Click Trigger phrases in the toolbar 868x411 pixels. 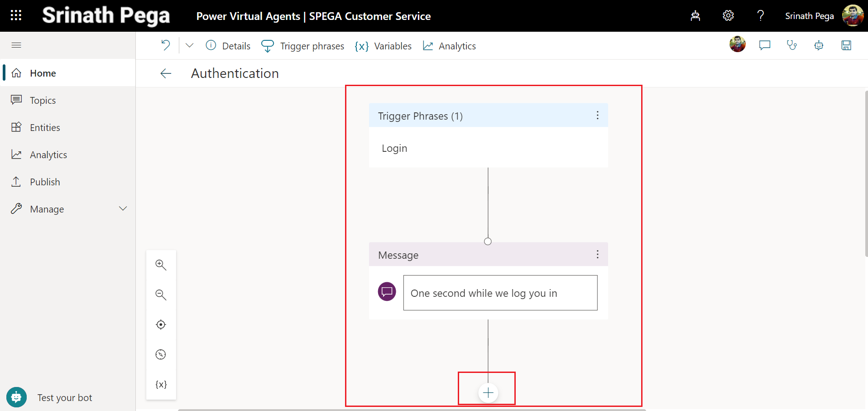303,46
